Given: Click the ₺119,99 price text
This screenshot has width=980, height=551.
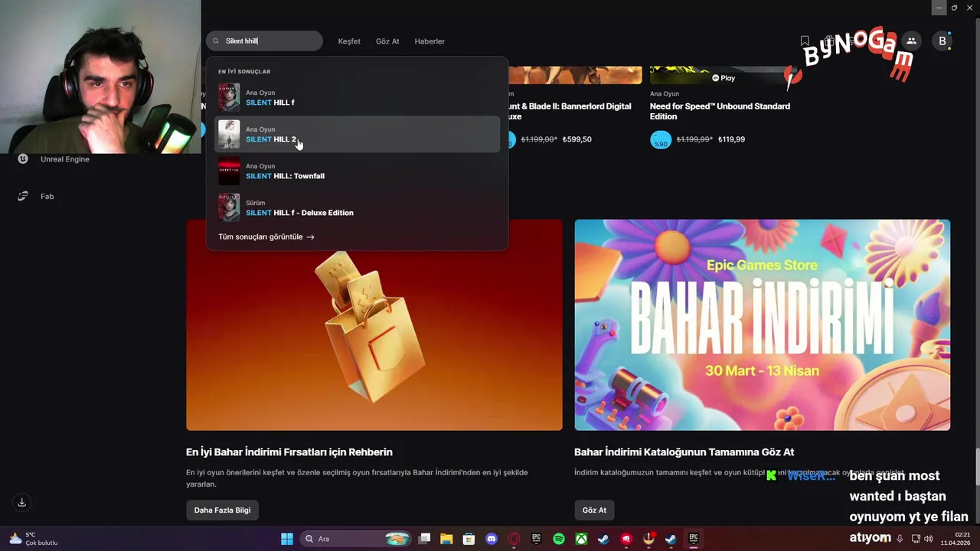Looking at the screenshot, I should click(731, 140).
